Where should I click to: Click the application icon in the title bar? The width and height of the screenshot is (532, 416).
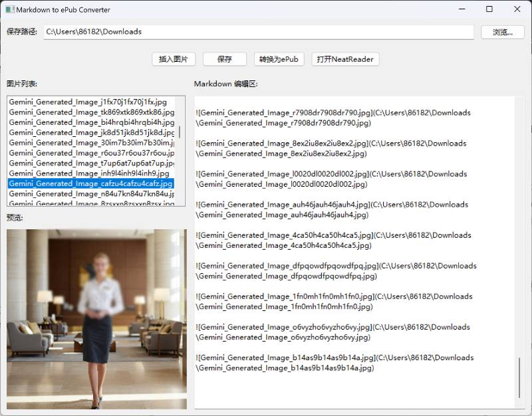click(x=9, y=9)
